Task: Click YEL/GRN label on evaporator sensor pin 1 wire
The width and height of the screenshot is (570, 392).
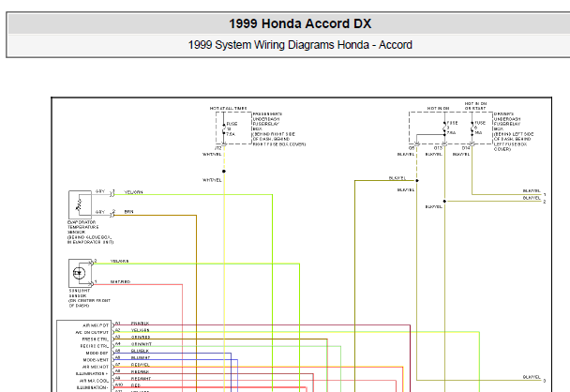Action: pyautogui.click(x=133, y=192)
